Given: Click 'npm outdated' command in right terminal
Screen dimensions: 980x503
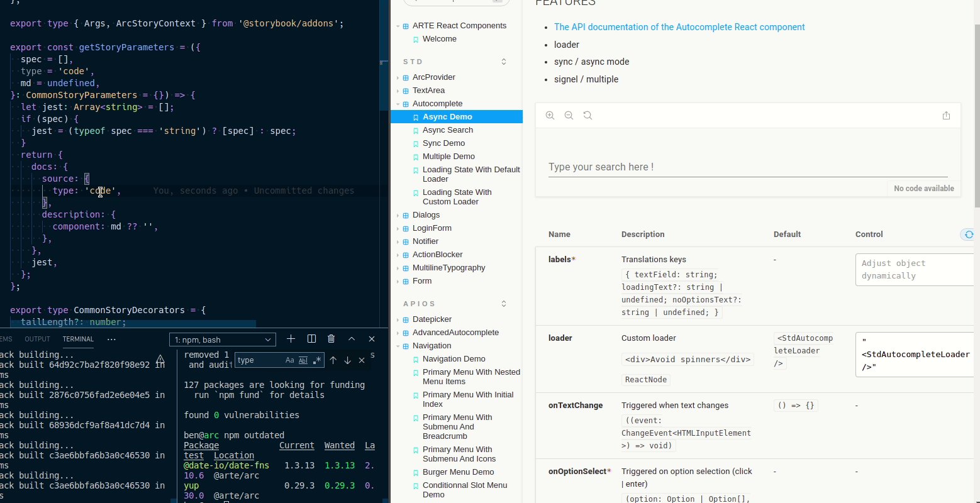Looking at the screenshot, I should (x=254, y=435).
